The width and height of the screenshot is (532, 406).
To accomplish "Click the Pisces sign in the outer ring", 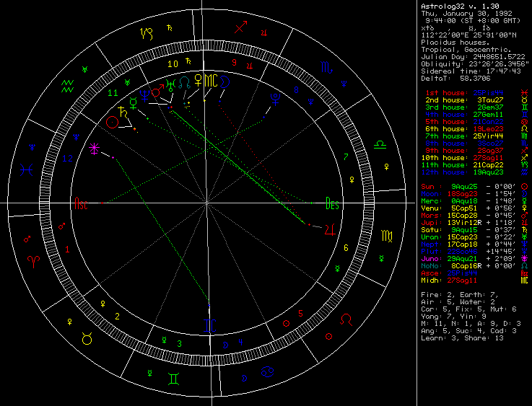I will point(26,169).
